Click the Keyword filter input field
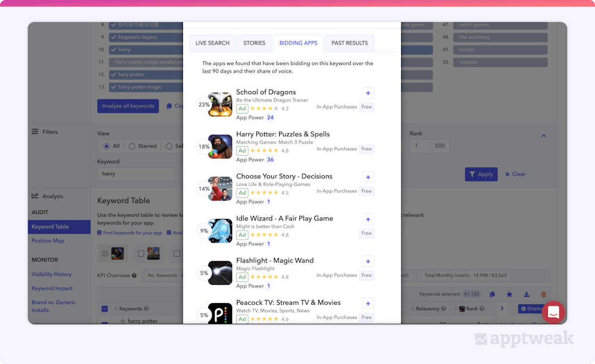The image size is (595, 364). (136, 174)
